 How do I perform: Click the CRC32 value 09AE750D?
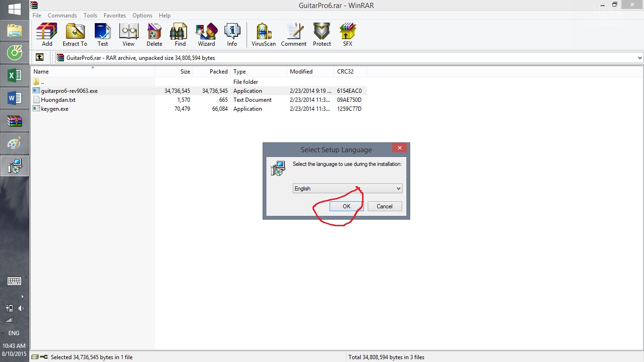(x=349, y=100)
